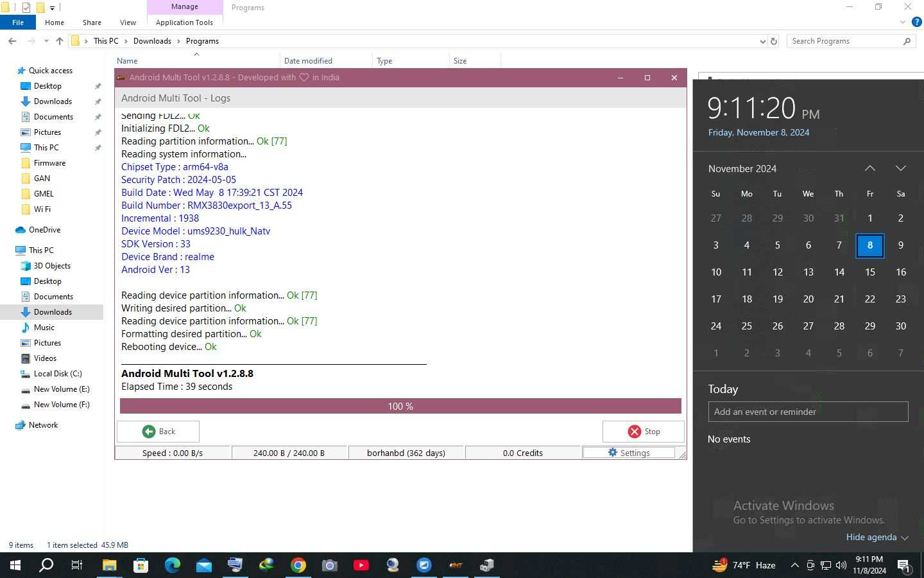Screen dimensions: 924x578
Task: Switch to the Home ribbon tab
Action: pyautogui.click(x=55, y=22)
